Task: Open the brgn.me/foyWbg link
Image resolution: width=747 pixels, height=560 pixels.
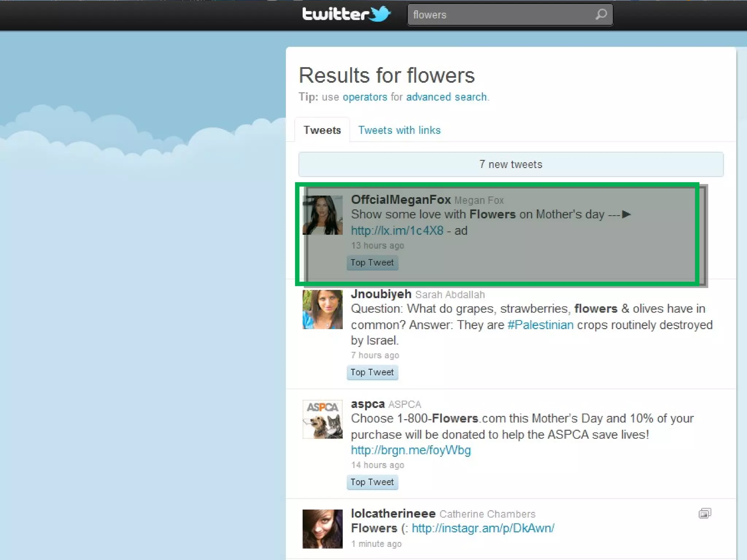Action: pyautogui.click(x=411, y=450)
